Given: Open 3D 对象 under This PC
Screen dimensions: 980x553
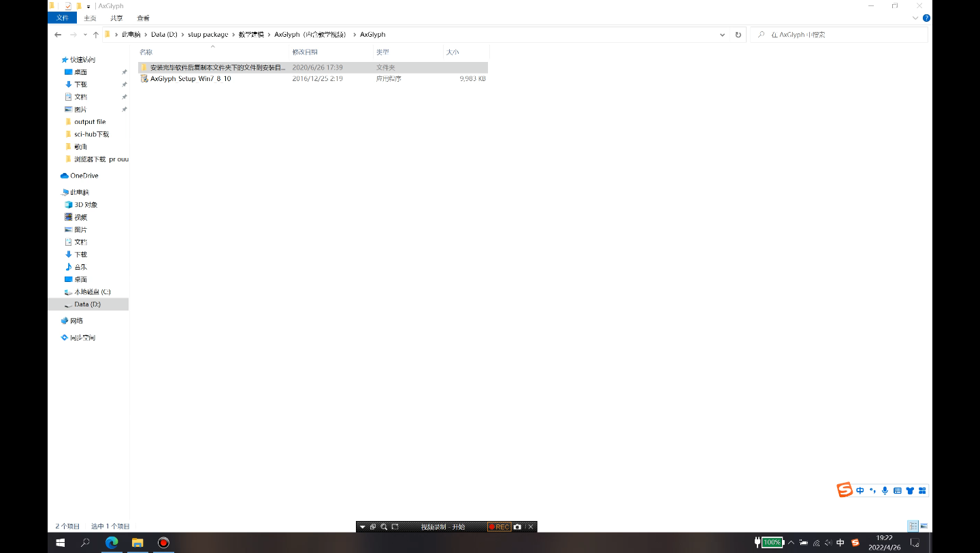Looking at the screenshot, I should 85,204.
